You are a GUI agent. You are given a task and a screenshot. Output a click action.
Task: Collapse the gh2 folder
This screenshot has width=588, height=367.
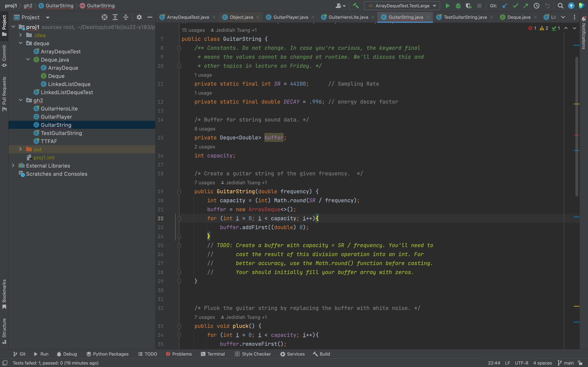(20, 100)
